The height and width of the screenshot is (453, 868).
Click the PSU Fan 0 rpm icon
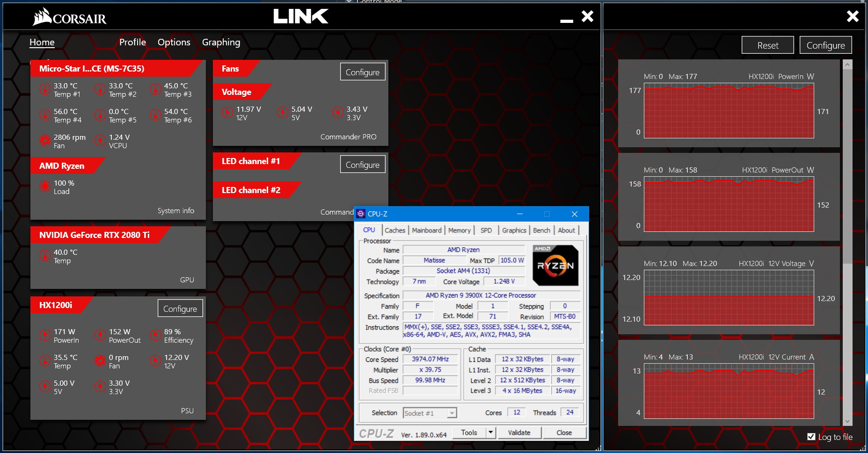point(100,361)
